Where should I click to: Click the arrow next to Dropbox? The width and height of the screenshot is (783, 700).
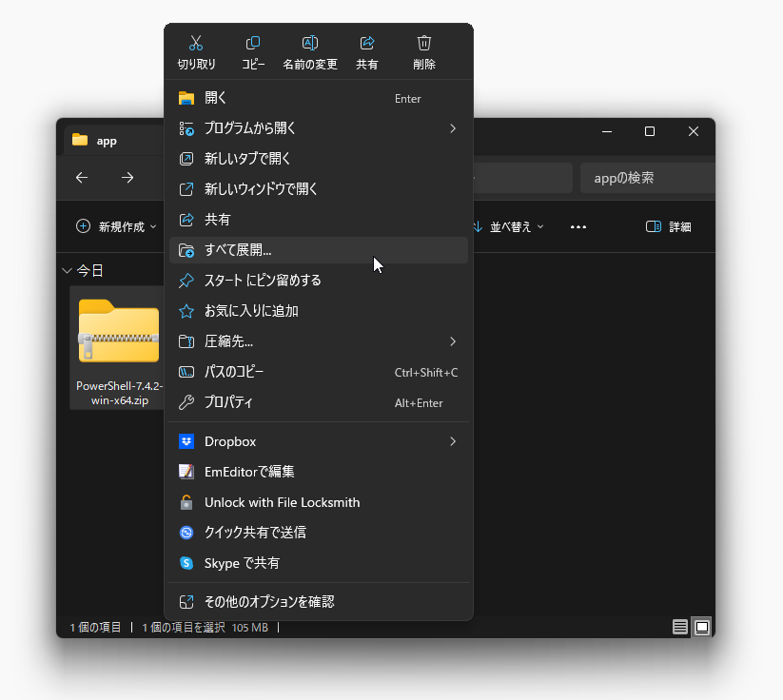click(x=453, y=441)
